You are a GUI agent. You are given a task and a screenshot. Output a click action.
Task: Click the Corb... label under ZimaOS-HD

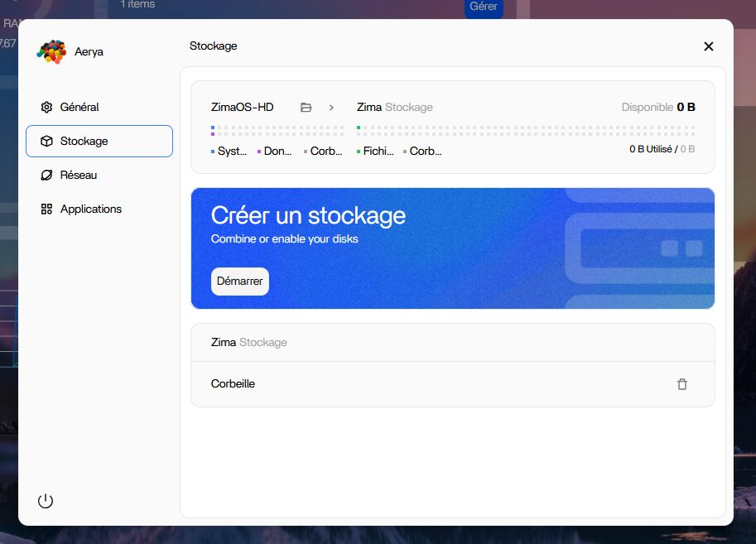[x=326, y=152]
